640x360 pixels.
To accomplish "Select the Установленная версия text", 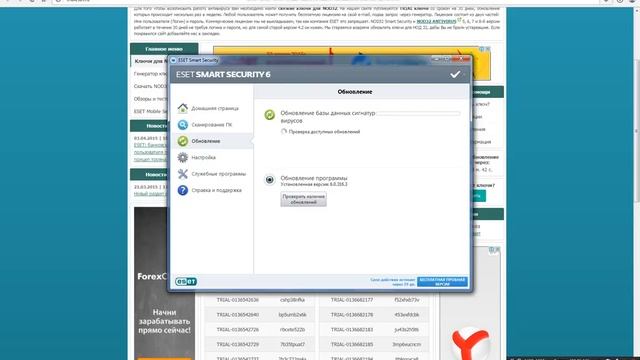I will coord(314,184).
